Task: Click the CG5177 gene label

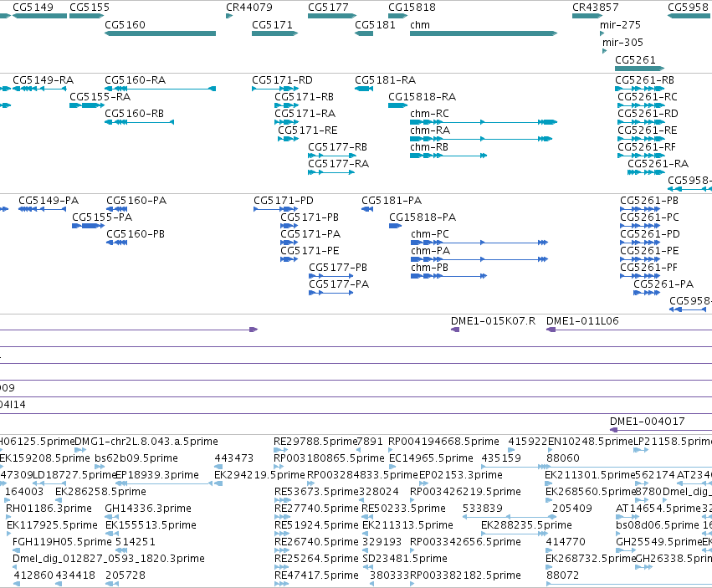Action: [x=328, y=8]
